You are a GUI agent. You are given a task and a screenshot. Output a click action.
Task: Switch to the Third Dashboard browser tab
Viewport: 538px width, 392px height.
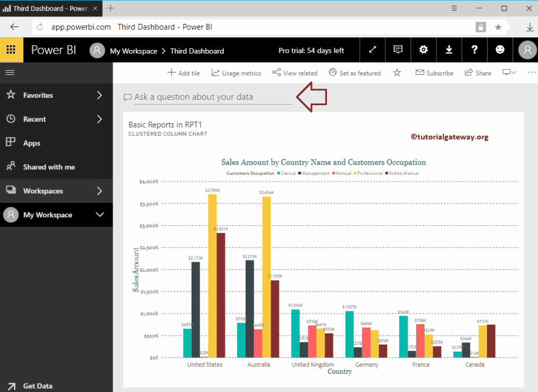click(48, 8)
